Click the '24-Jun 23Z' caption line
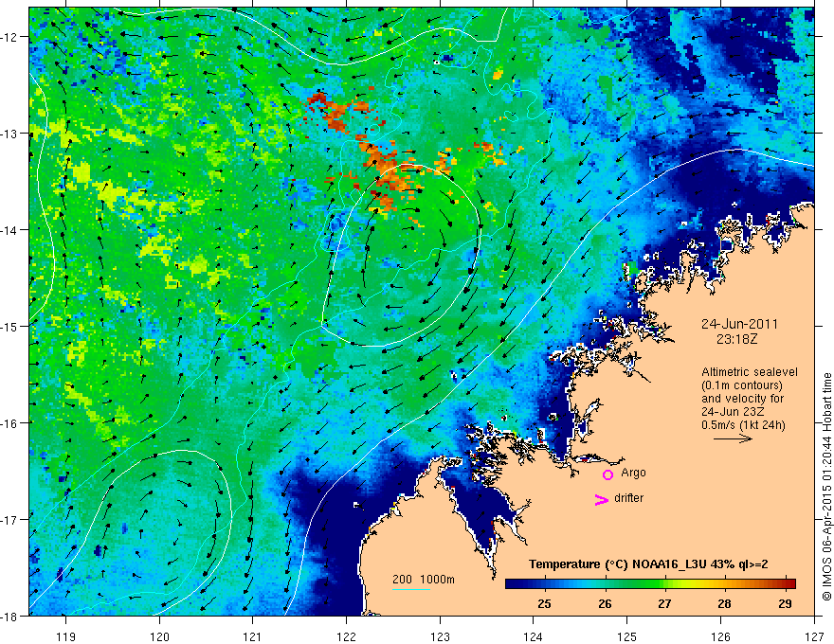This screenshot has width=834, height=644. 733,412
